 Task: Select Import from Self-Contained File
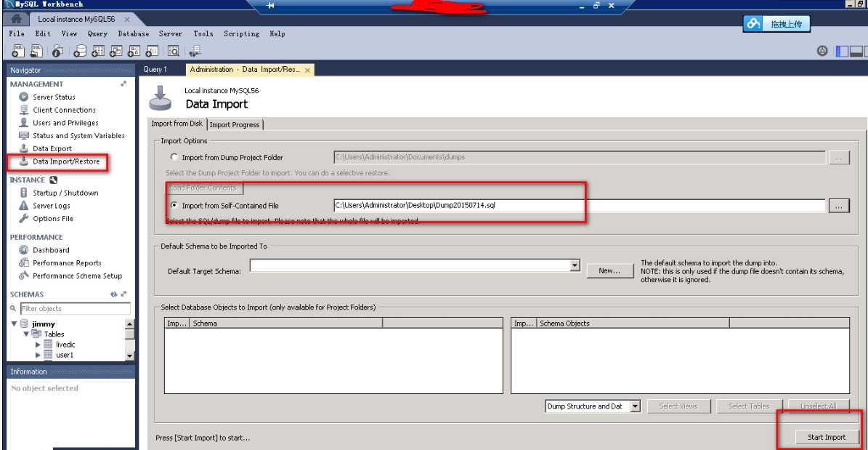[x=175, y=205]
